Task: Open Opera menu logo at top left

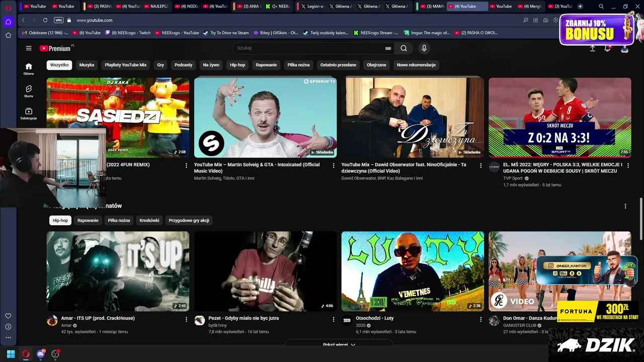Action: (8, 8)
